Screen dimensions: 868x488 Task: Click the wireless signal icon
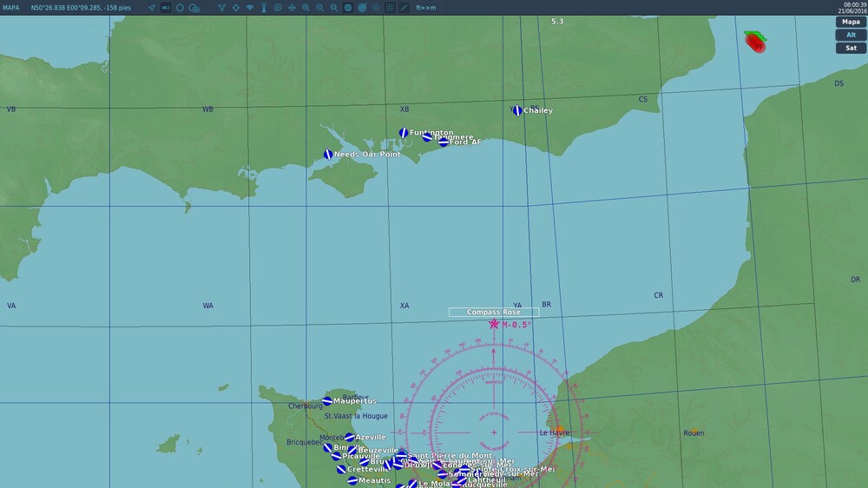pyautogui.click(x=250, y=8)
